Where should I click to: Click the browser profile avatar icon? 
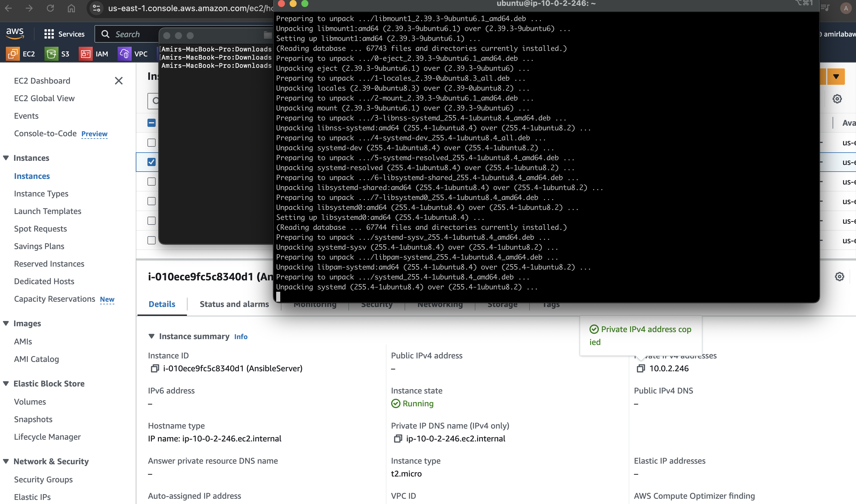click(846, 8)
